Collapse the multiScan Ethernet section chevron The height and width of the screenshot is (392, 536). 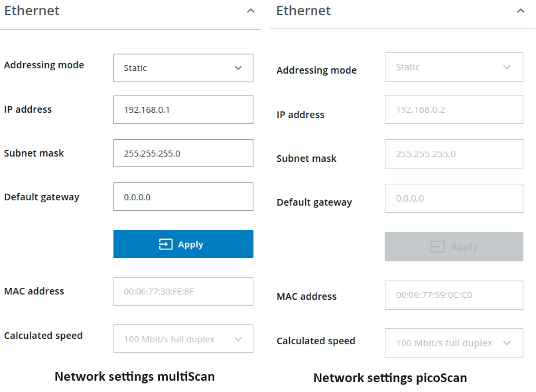pyautogui.click(x=250, y=11)
